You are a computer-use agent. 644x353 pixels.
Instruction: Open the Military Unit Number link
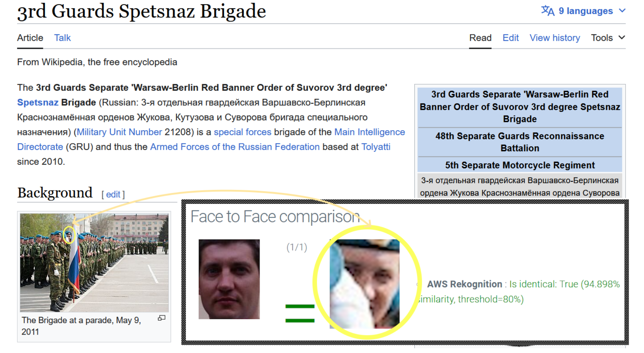point(119,132)
